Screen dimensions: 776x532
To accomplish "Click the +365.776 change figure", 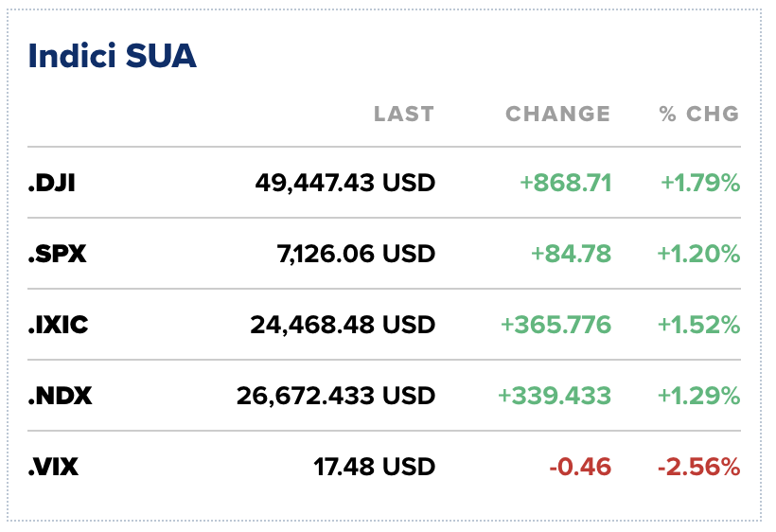I will (556, 325).
